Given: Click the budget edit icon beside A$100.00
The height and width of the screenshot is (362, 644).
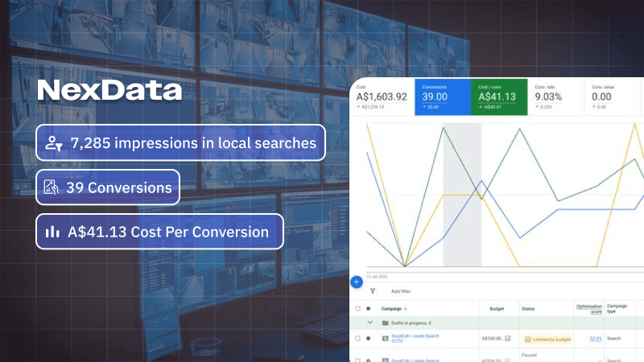Looking at the screenshot, I should click(508, 338).
